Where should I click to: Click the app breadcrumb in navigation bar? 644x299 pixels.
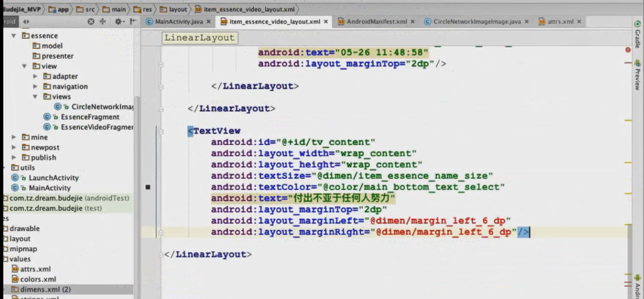click(x=59, y=9)
